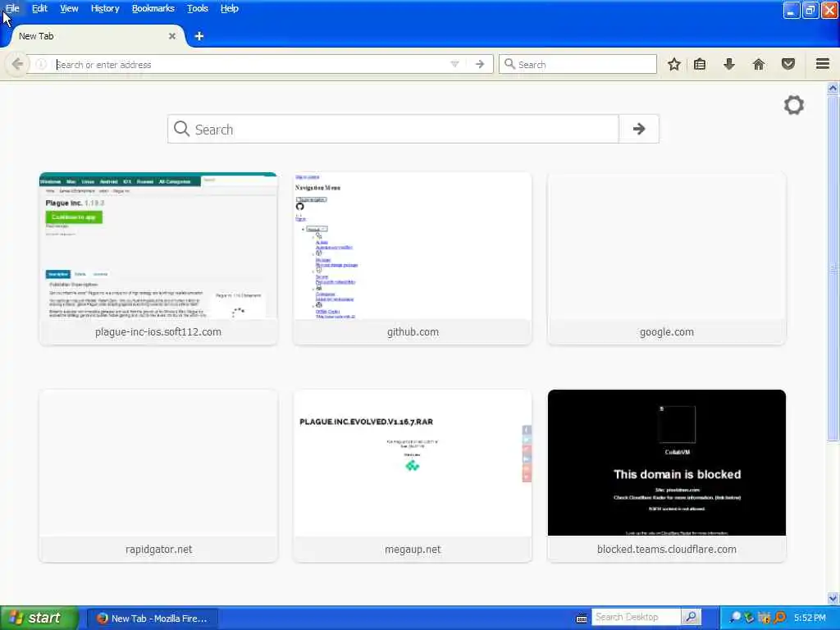Close the New Tab tab
Viewport: 840px width, 630px height.
pos(172,36)
